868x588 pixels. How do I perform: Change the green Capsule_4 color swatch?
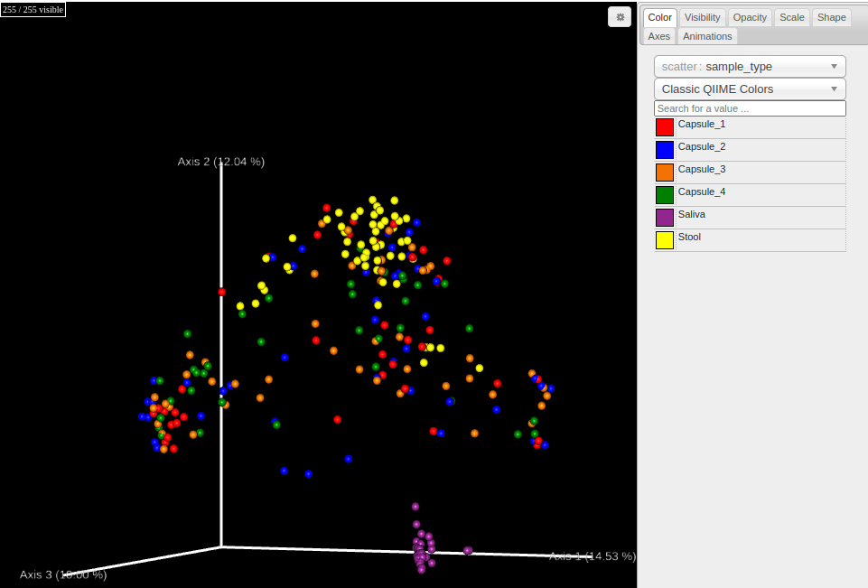click(664, 195)
